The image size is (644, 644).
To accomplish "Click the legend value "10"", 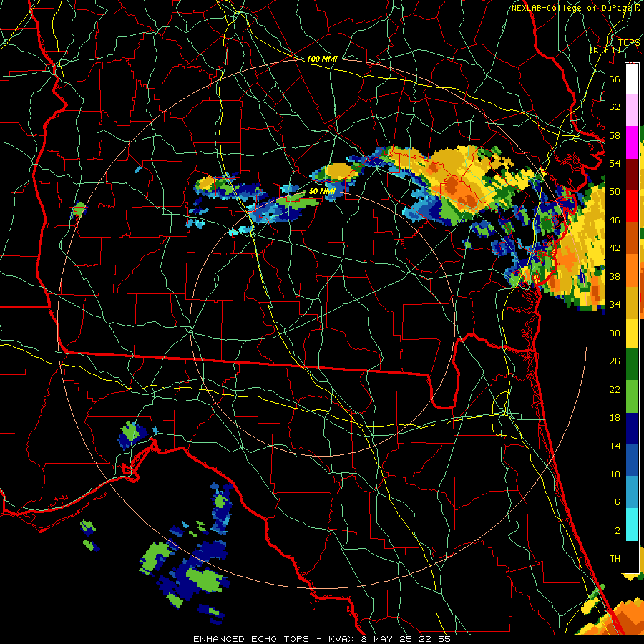I will (x=615, y=474).
